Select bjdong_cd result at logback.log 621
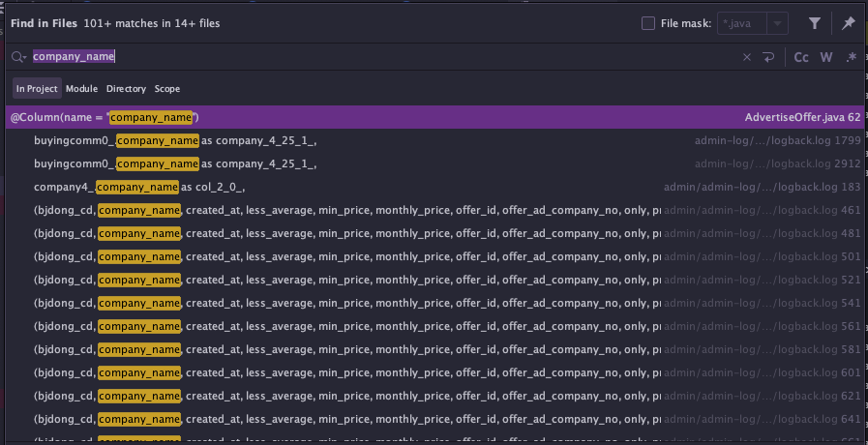Image resolution: width=868 pixels, height=445 pixels. 434,397
